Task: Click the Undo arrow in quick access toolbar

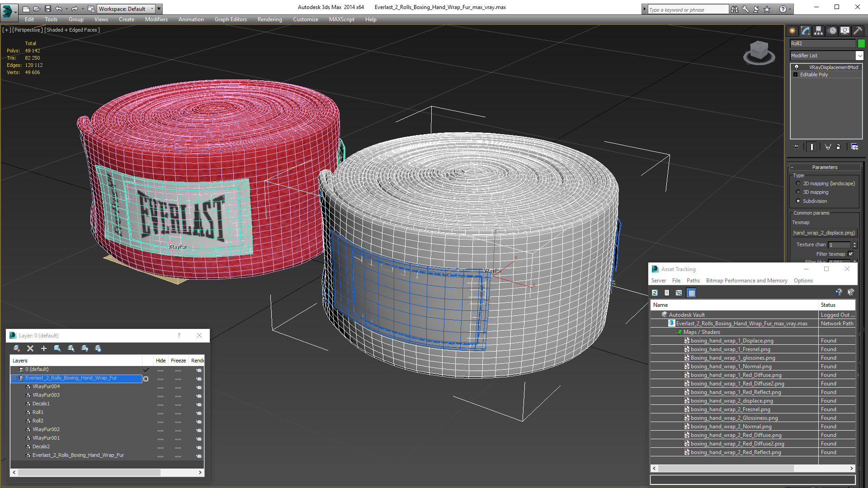Action: (59, 9)
